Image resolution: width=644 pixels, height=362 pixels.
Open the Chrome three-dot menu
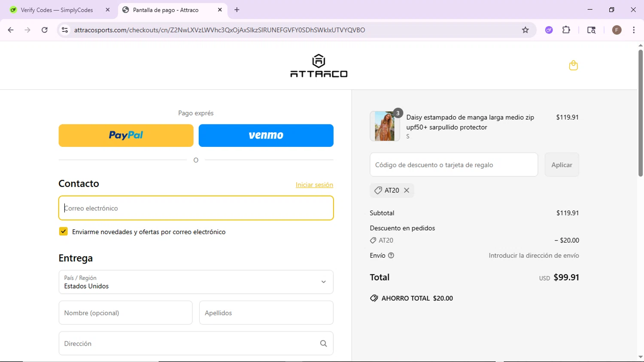(634, 30)
